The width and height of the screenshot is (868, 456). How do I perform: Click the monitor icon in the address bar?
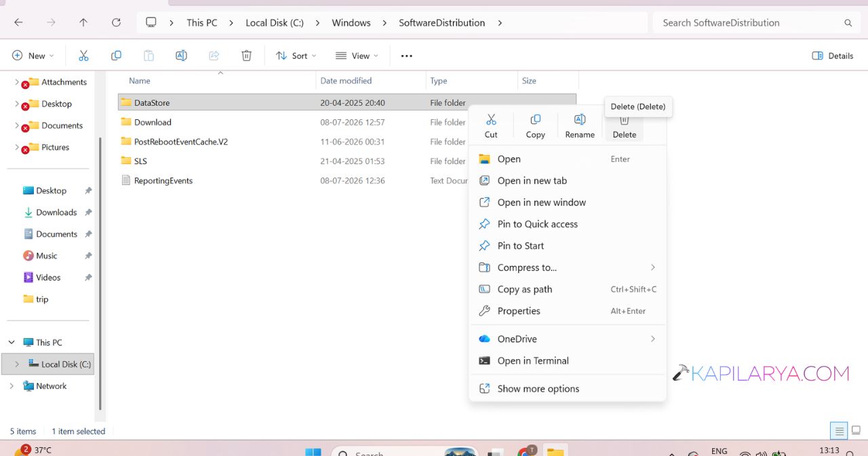pos(151,22)
